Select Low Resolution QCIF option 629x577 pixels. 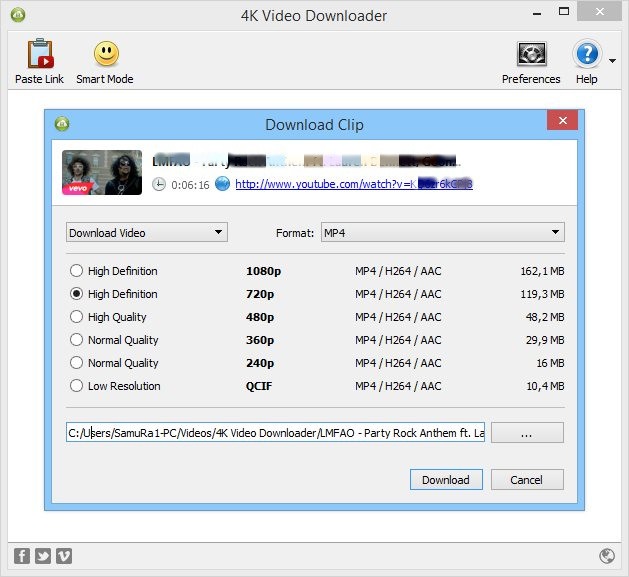tap(76, 386)
